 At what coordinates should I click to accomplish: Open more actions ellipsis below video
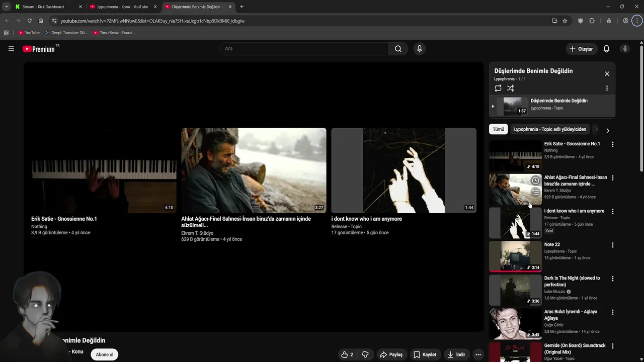click(478, 354)
